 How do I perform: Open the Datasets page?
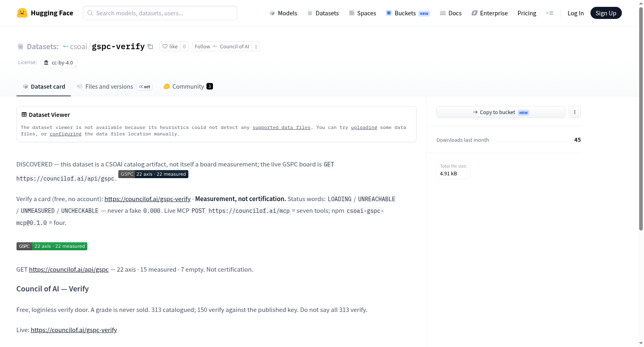pyautogui.click(x=323, y=13)
